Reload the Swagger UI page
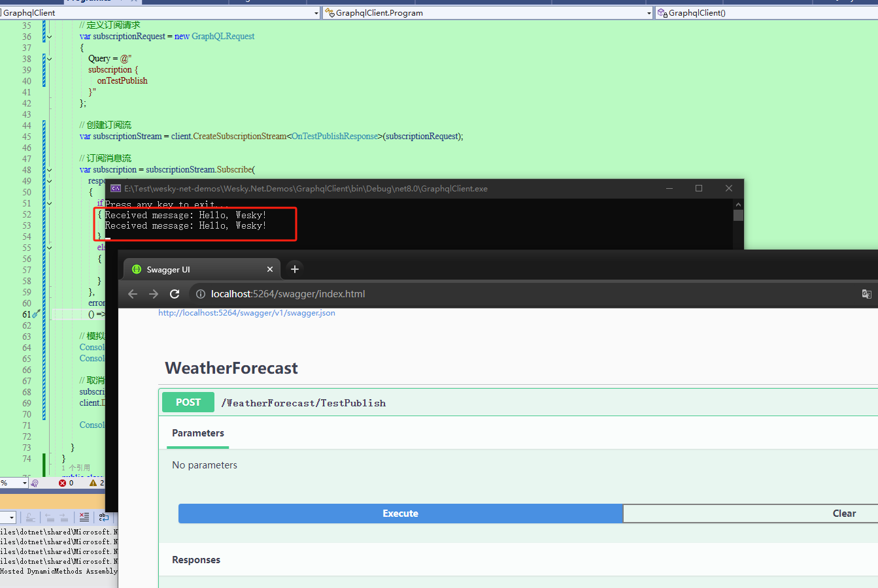The width and height of the screenshot is (878, 588). point(175,294)
